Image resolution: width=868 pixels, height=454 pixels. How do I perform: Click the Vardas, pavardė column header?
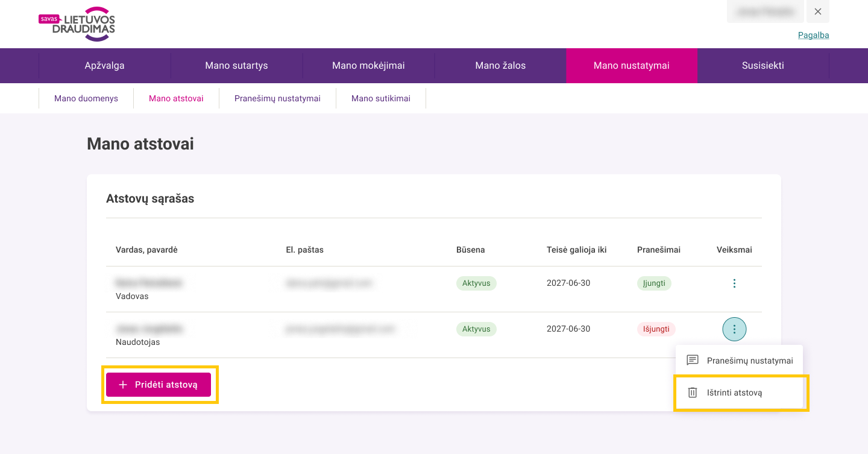click(146, 250)
